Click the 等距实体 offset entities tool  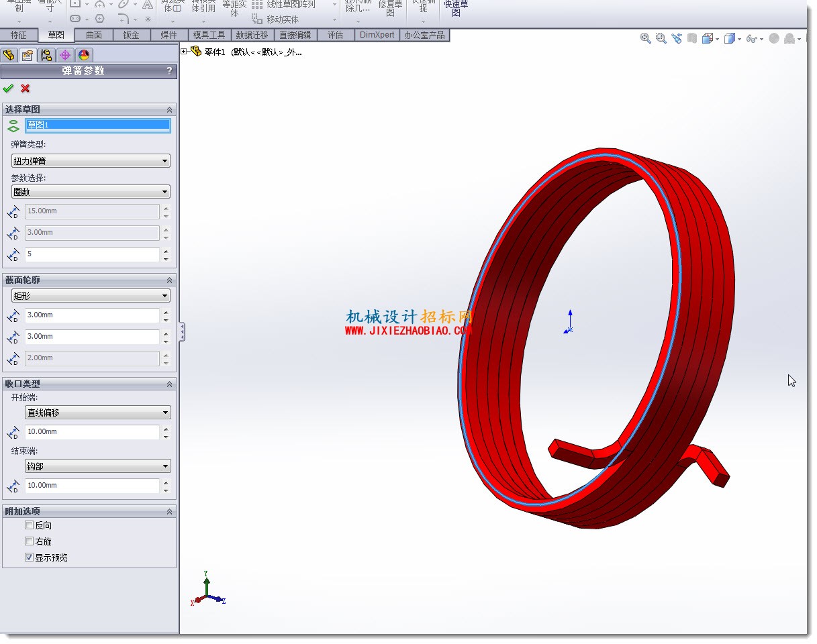[x=234, y=9]
